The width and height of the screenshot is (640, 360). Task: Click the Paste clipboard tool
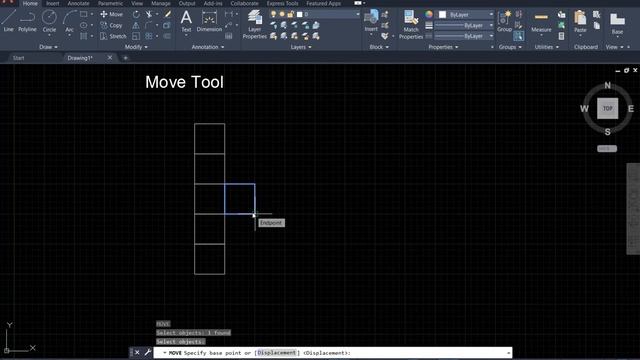coord(580,22)
